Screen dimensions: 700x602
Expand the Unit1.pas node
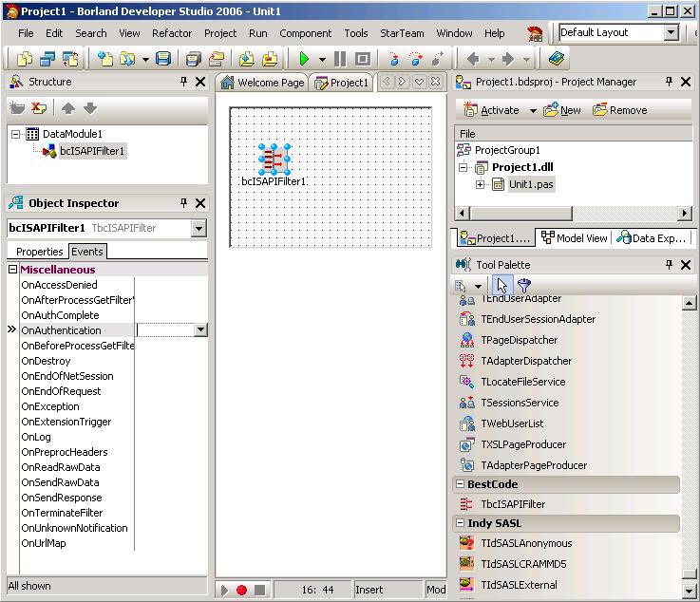click(x=481, y=184)
